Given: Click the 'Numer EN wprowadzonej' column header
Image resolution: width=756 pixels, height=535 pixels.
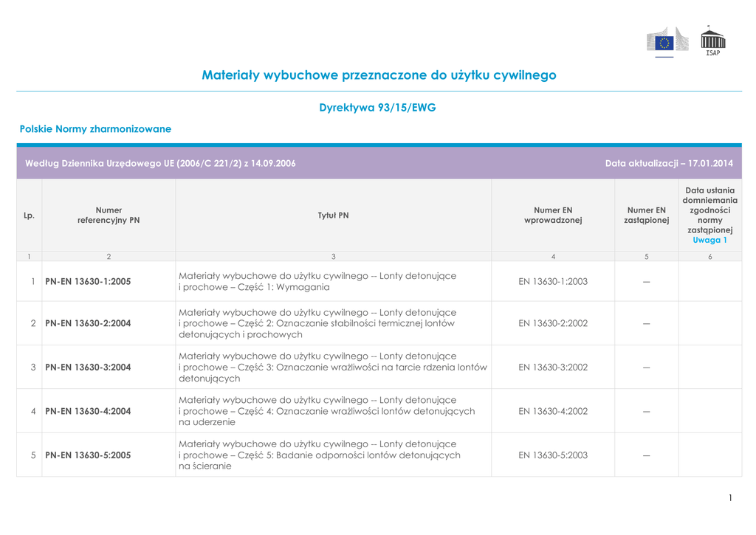Looking at the screenshot, I should pos(553,215).
